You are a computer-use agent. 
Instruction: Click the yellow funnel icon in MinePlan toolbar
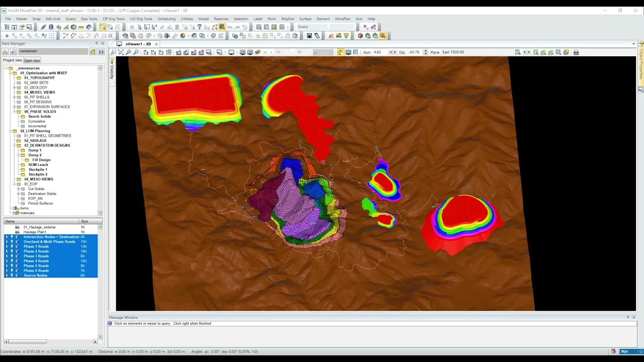(x=346, y=36)
